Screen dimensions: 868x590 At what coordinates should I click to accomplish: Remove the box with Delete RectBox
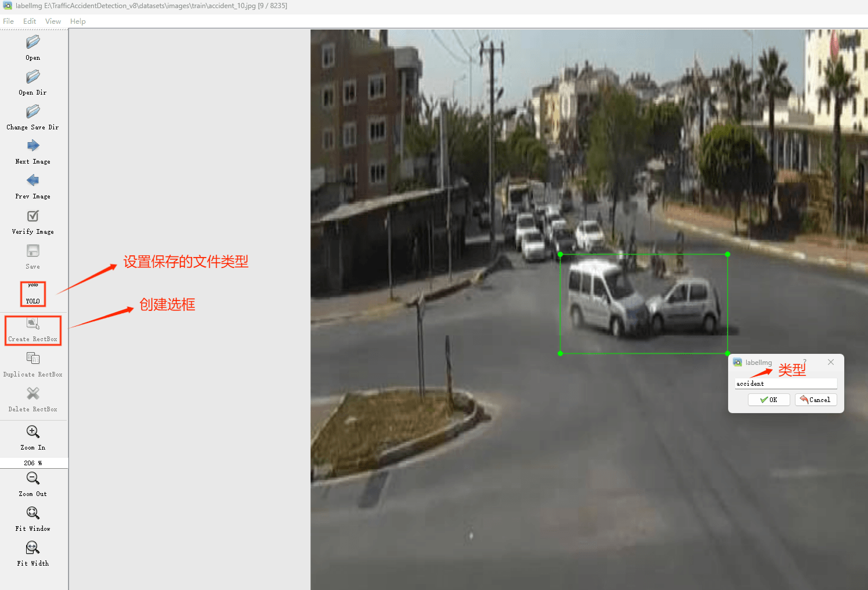tap(33, 400)
